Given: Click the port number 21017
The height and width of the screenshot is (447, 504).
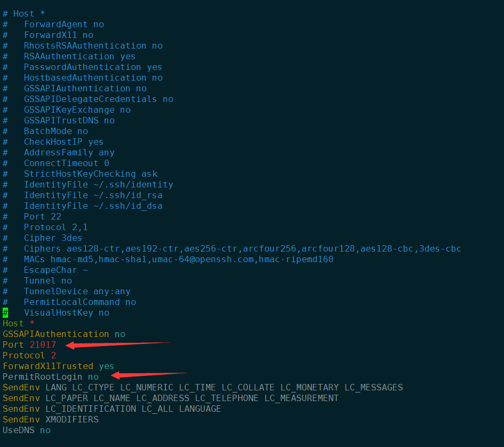Looking at the screenshot, I should click(43, 345).
